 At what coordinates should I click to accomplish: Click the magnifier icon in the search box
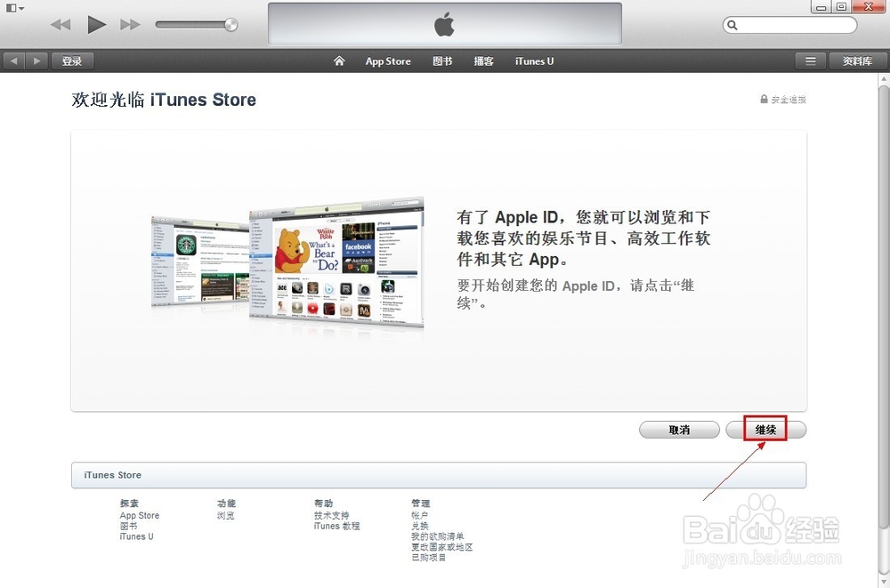tap(734, 25)
